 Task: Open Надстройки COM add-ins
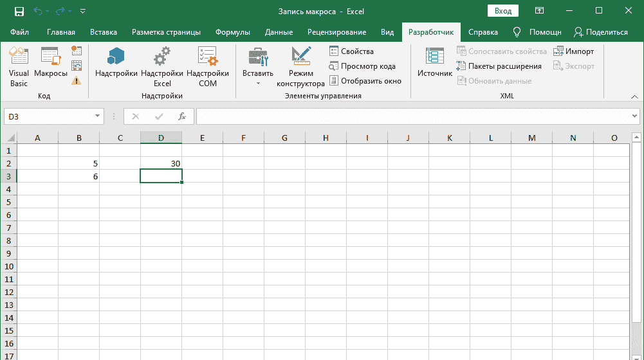click(207, 67)
